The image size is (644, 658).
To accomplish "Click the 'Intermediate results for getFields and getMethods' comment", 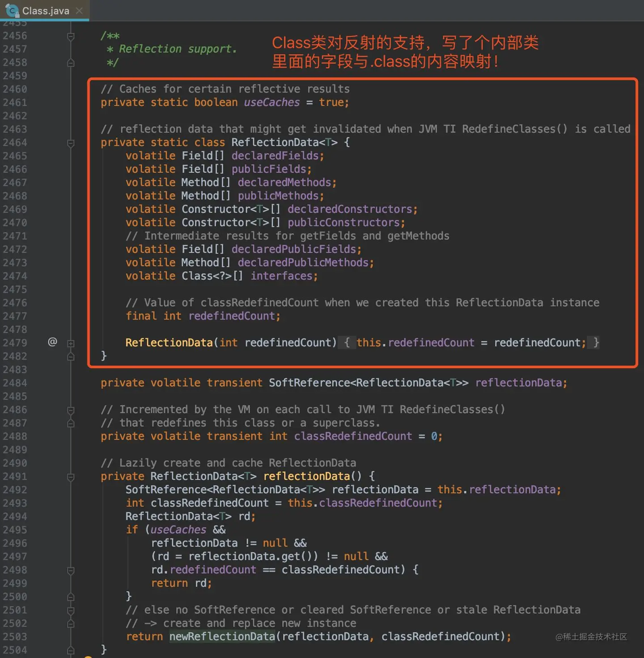I will [x=288, y=236].
